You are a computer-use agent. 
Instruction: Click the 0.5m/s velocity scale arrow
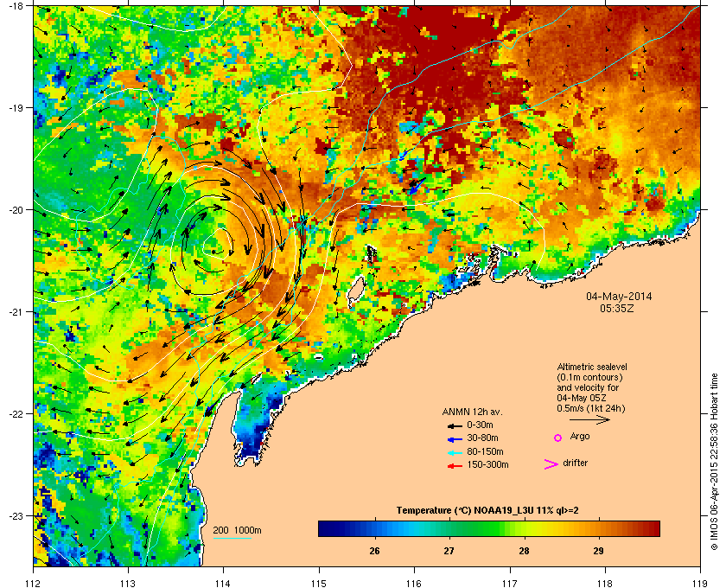click(x=589, y=419)
